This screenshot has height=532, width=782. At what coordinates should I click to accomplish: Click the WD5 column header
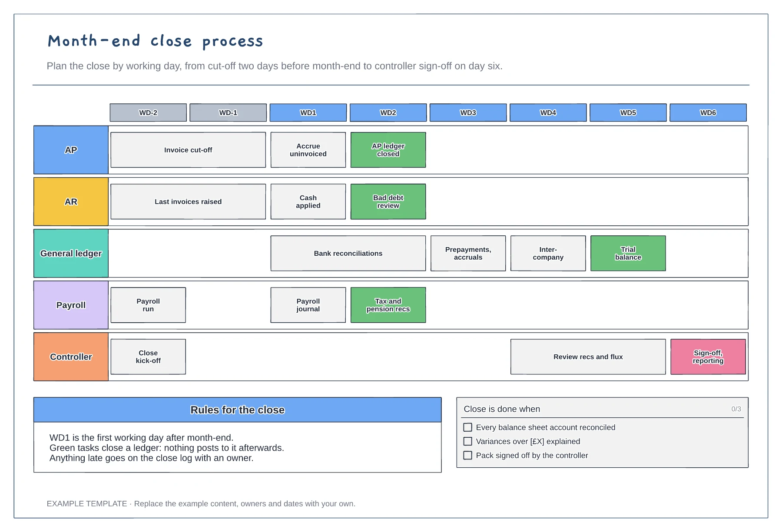point(628,112)
